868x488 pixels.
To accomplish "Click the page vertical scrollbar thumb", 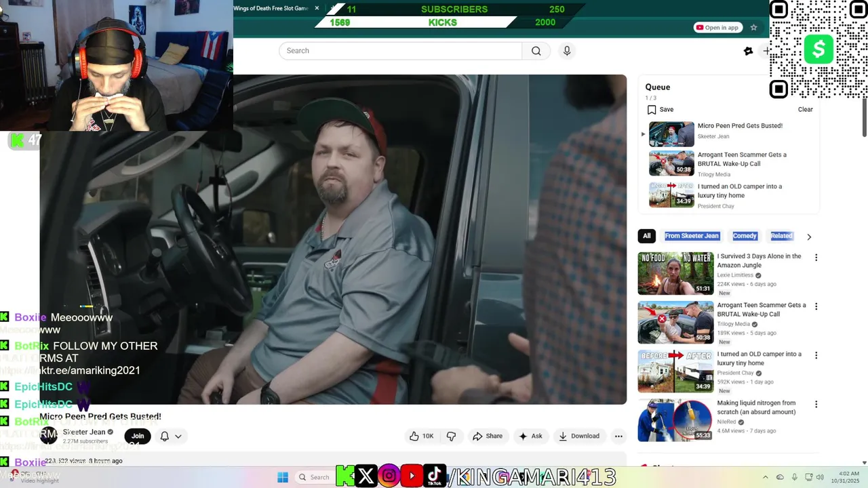I will (x=864, y=117).
